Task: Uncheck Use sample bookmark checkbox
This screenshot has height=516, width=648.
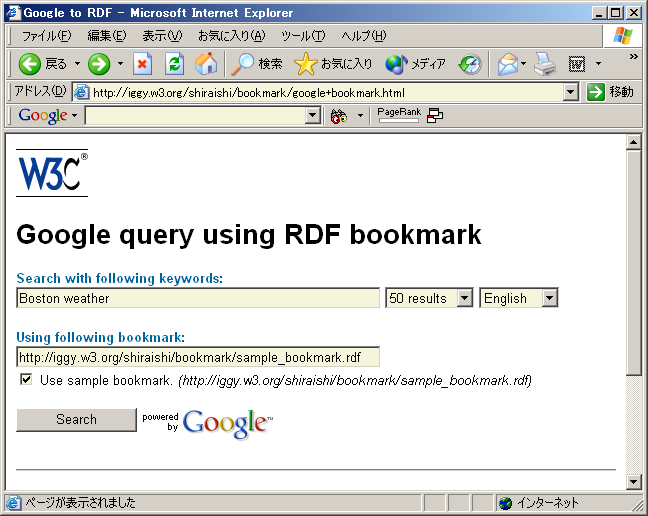Action: [26, 380]
